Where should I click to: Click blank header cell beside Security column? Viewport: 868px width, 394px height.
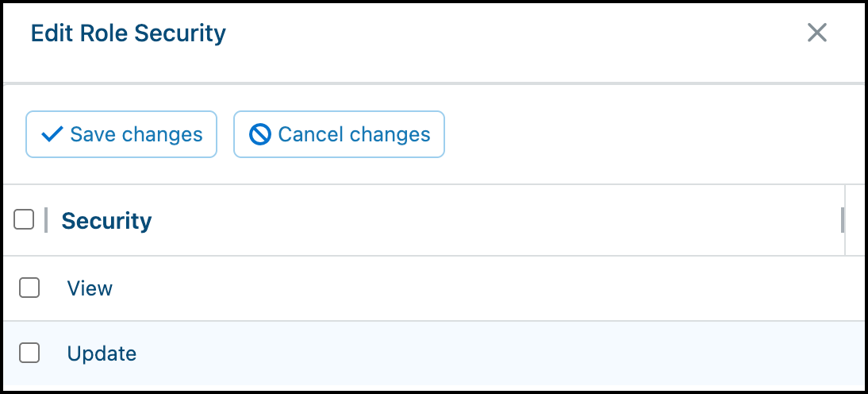[x=855, y=220]
